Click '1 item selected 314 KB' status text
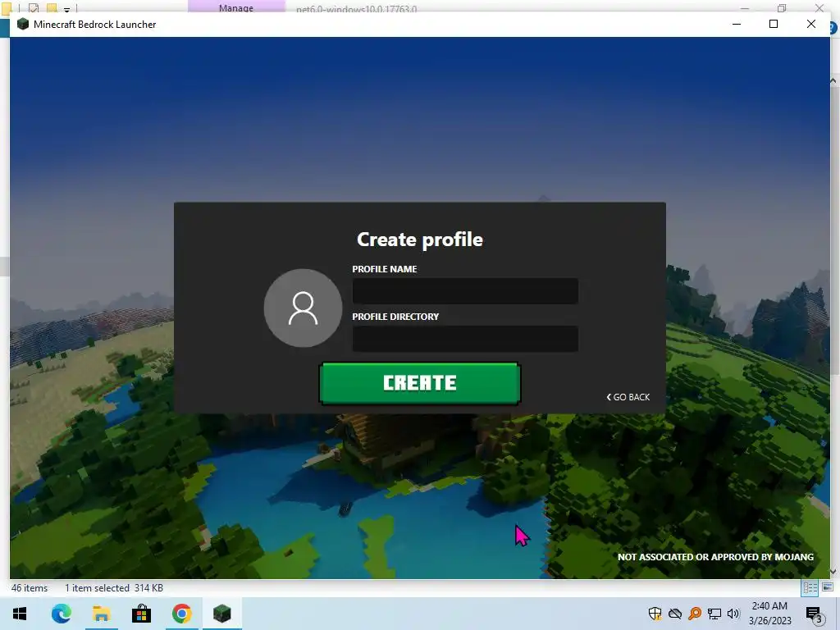 [113, 588]
